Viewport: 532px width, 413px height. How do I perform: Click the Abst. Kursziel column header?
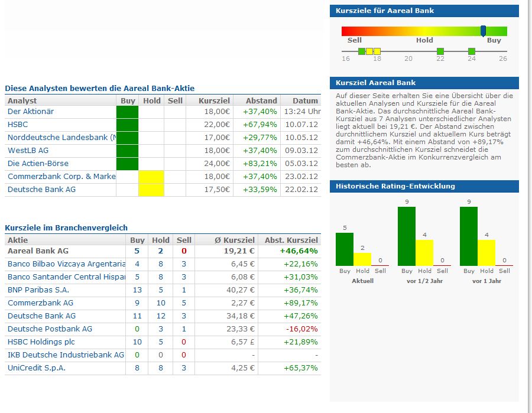click(291, 240)
